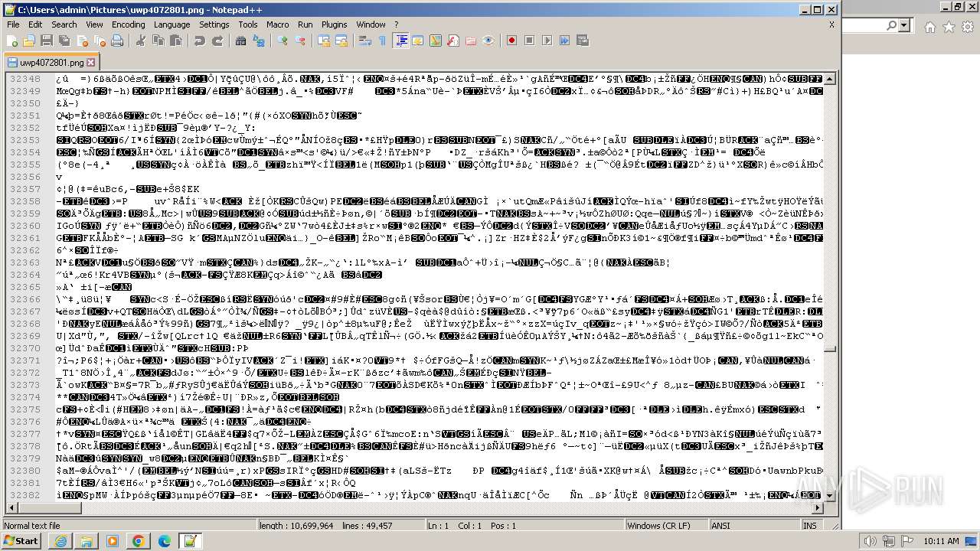Open the ? help menu
The height and width of the screenshot is (551, 980).
click(x=396, y=24)
